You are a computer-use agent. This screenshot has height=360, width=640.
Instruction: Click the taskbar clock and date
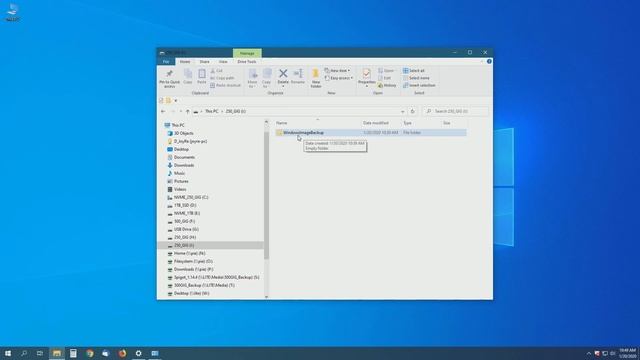coord(627,353)
